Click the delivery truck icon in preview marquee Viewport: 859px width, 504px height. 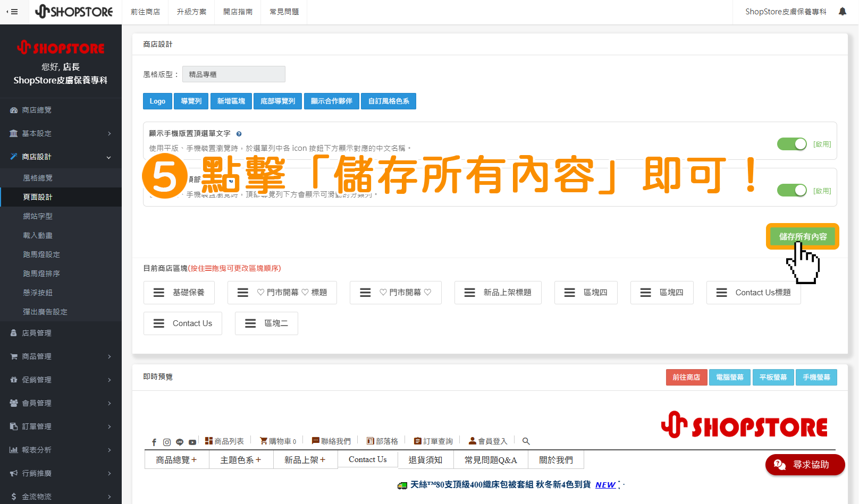coord(402,485)
